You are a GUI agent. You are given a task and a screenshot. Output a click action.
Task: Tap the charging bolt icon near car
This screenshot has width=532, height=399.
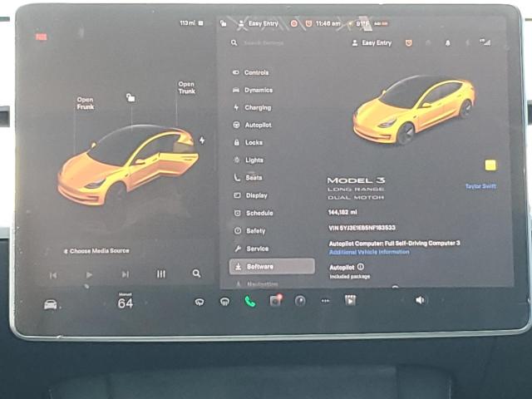coord(202,140)
